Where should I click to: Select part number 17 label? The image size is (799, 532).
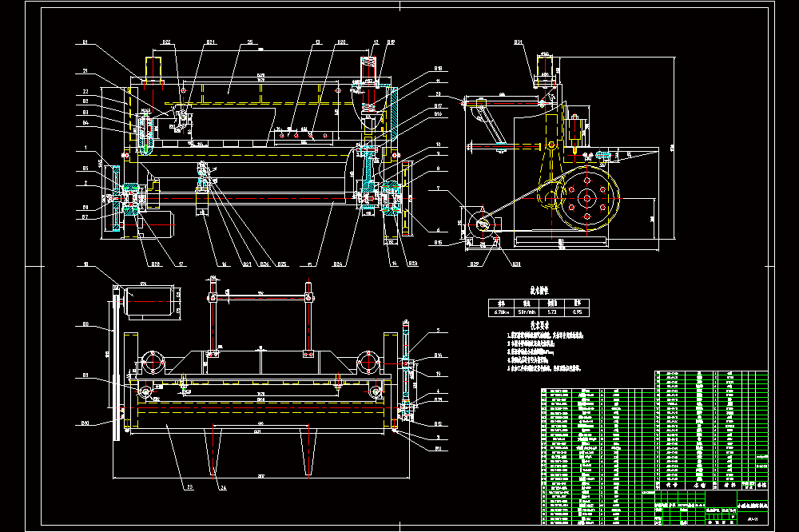pos(181,264)
